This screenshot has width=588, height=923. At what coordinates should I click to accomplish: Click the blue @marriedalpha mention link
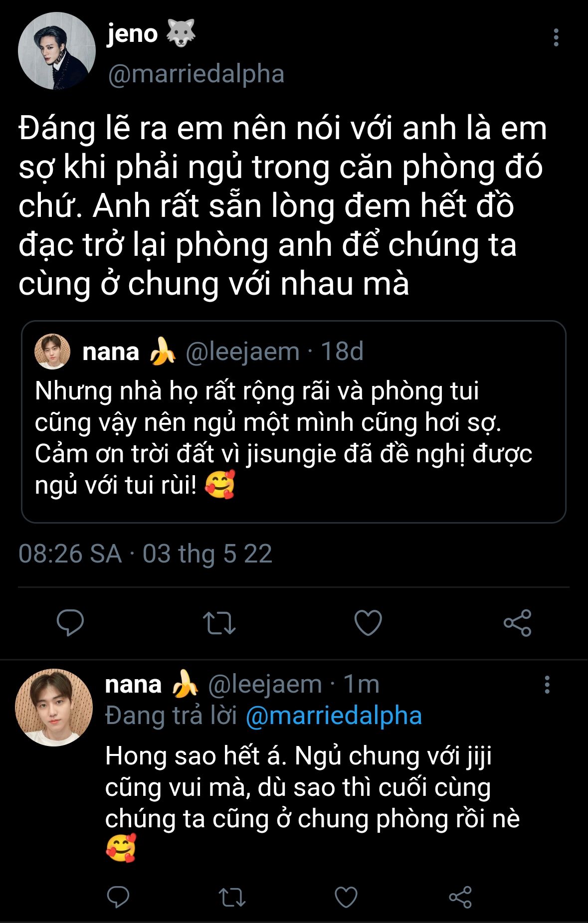334,716
